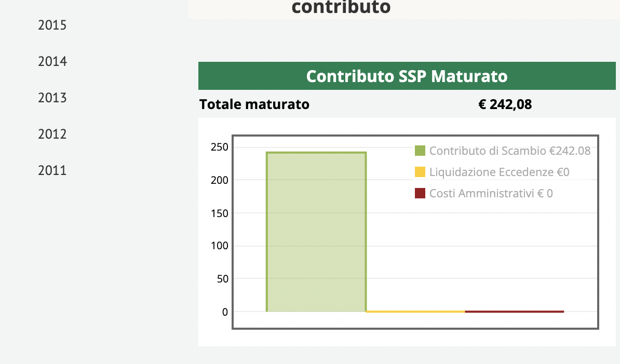This screenshot has width=620, height=364.
Task: Go to the 2013 year entry
Action: [52, 98]
